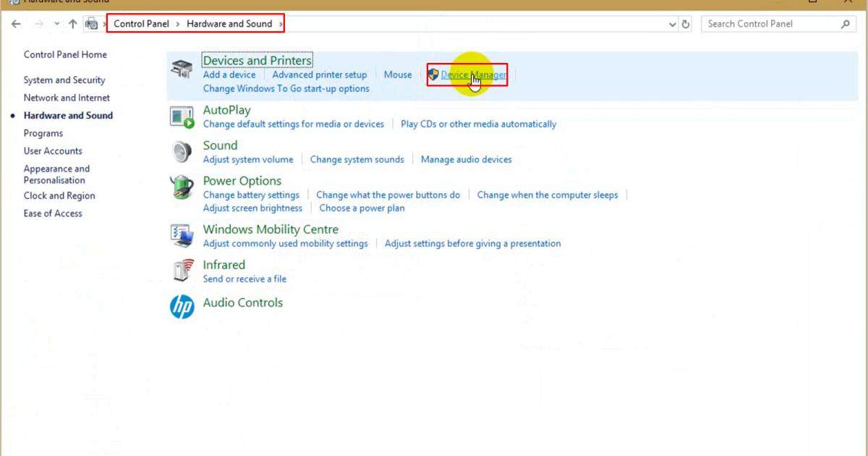The image size is (868, 456).
Task: Open address bar history dropdown
Action: (673, 24)
